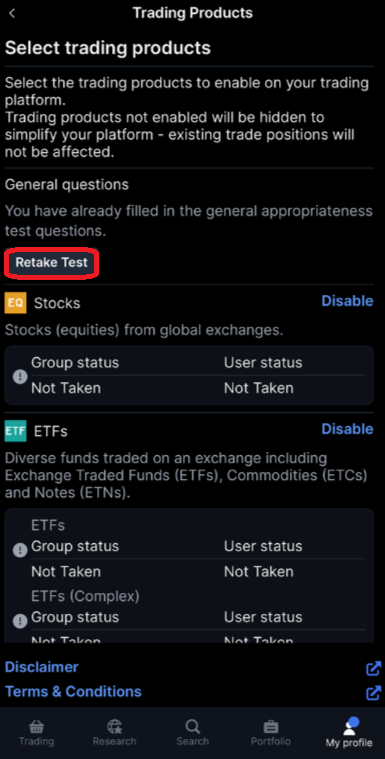This screenshot has width=385, height=759.
Task: Click the Stocks status warning icon
Action: click(x=20, y=376)
